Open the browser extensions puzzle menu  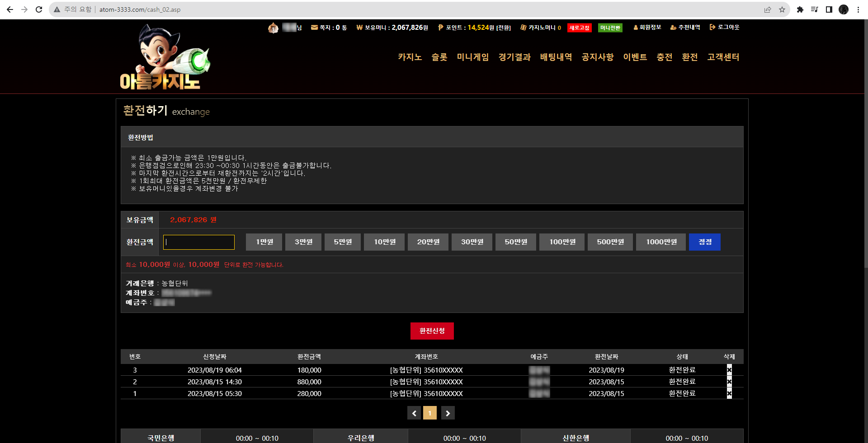click(x=800, y=9)
